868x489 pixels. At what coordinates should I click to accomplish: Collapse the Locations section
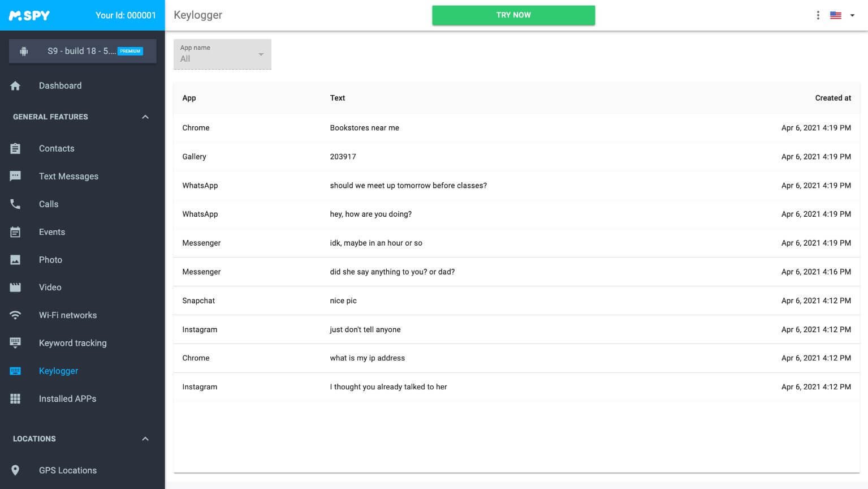(x=145, y=439)
